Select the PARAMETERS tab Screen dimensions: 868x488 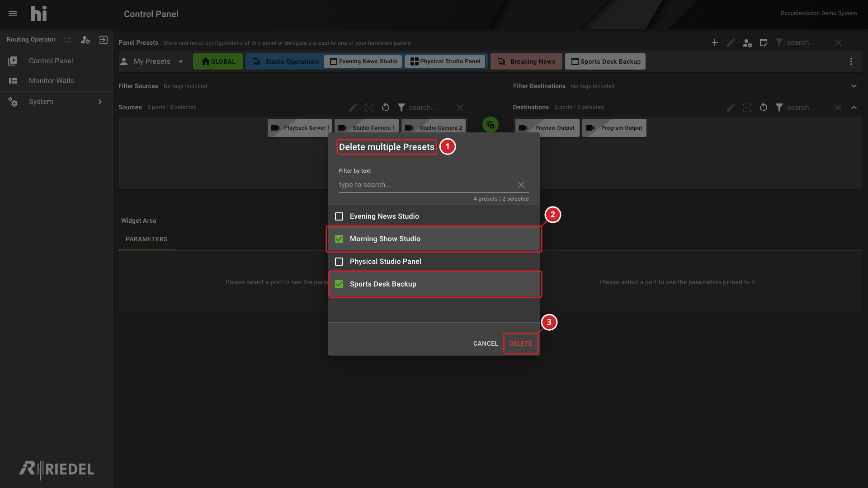tap(146, 239)
